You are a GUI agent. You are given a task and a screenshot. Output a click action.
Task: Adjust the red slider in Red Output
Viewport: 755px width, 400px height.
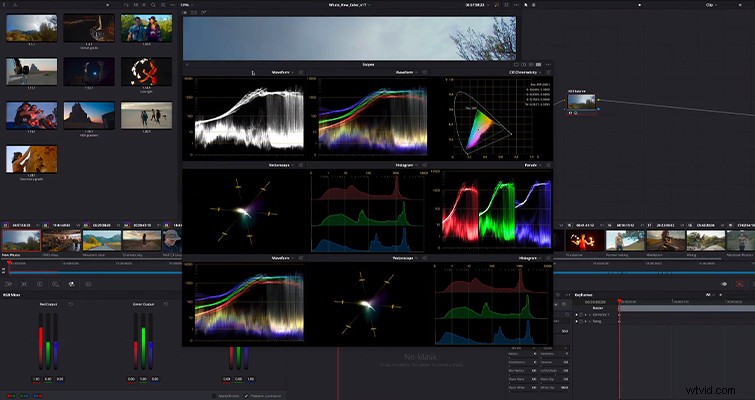click(40, 342)
